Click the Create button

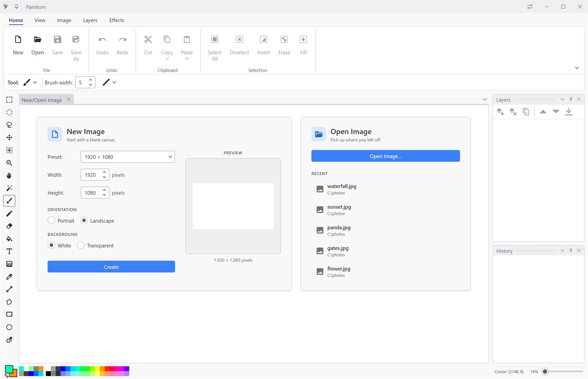pos(111,267)
